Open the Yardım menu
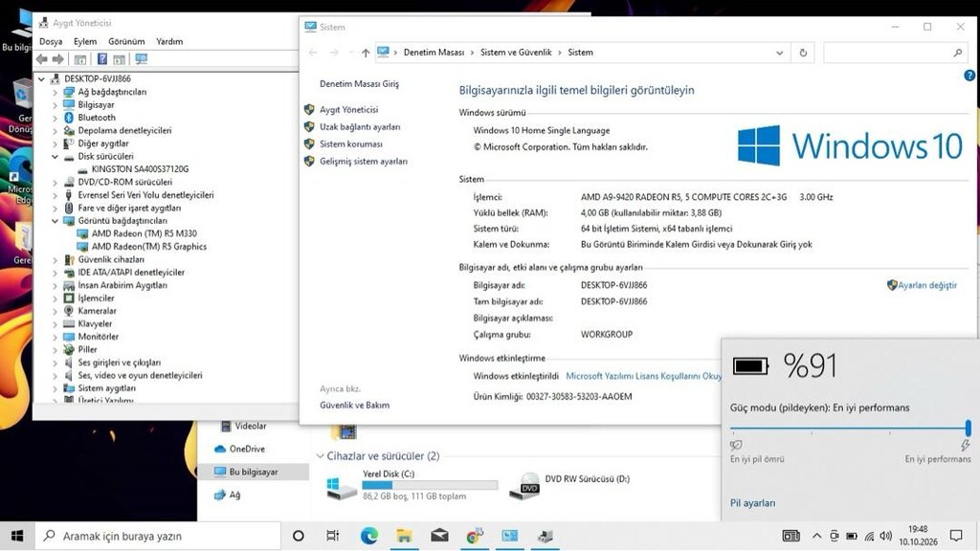Screen dimensions: 980x551 pos(169,41)
